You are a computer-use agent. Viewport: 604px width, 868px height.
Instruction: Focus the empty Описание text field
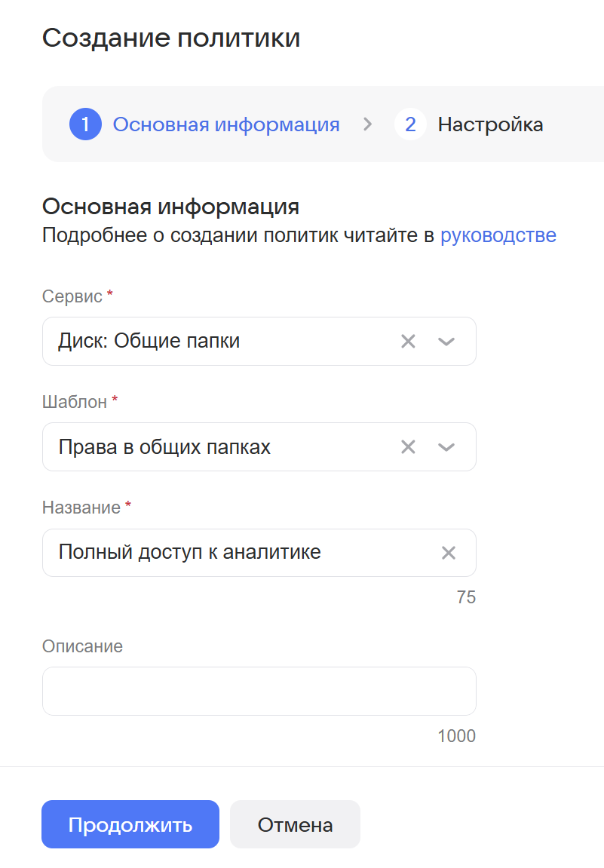tap(259, 691)
